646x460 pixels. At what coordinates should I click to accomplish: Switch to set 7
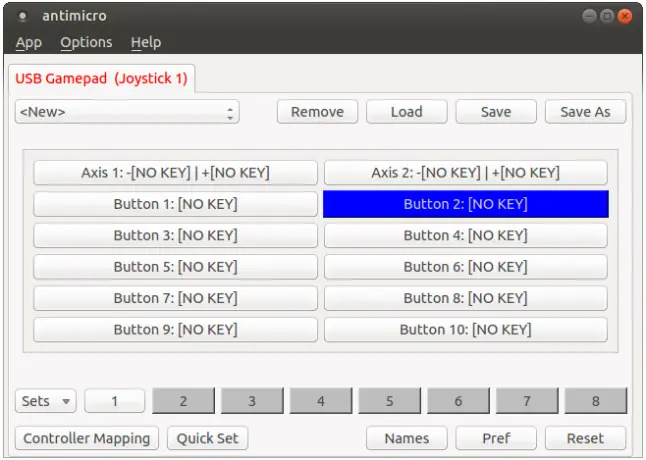click(x=527, y=401)
